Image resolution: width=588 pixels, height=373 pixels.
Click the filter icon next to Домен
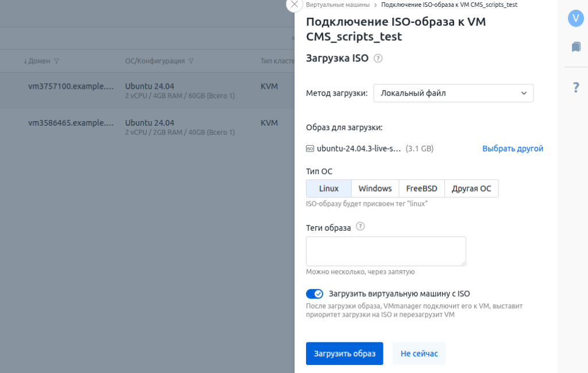[x=56, y=61]
